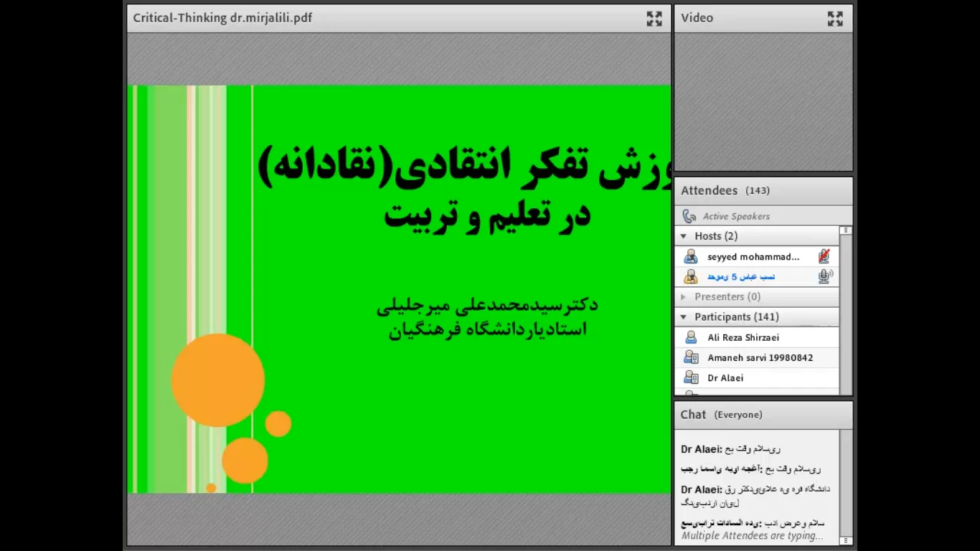Click the muted microphone icon beside seyyed mohammad

click(x=824, y=257)
